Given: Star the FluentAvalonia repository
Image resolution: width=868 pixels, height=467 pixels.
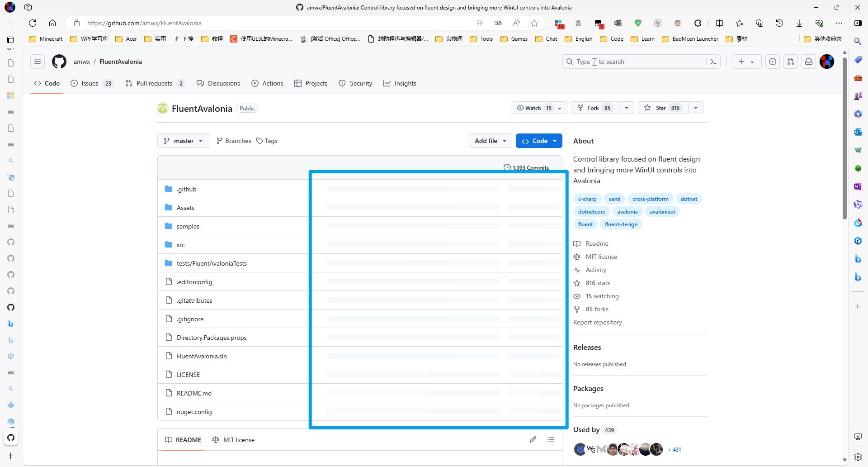Looking at the screenshot, I should (663, 108).
